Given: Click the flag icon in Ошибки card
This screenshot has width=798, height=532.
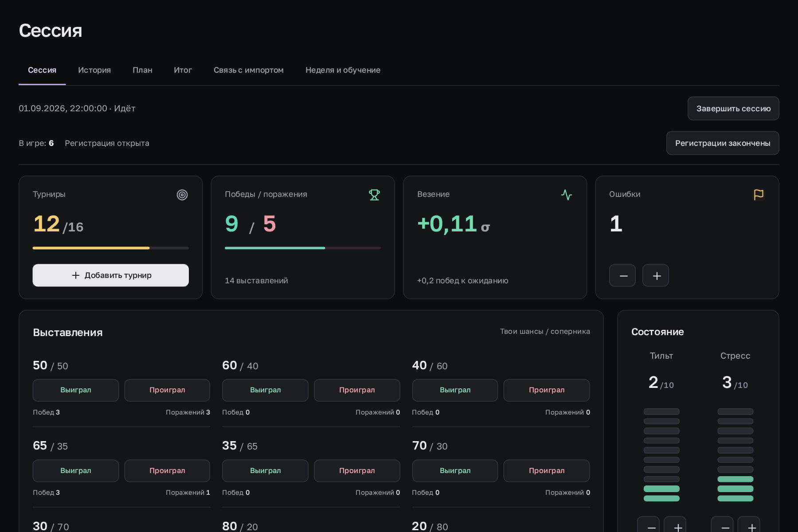Looking at the screenshot, I should [759, 195].
